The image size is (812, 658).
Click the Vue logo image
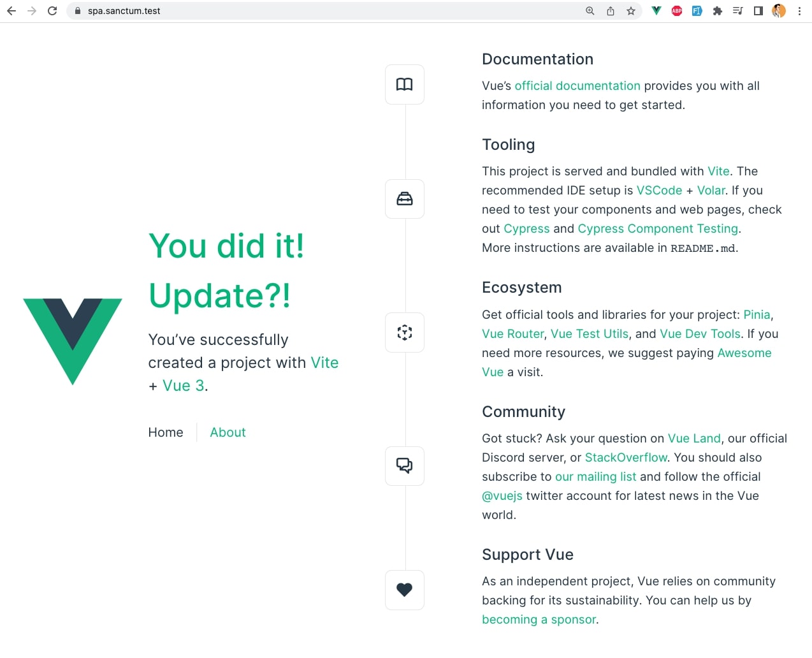coord(73,341)
